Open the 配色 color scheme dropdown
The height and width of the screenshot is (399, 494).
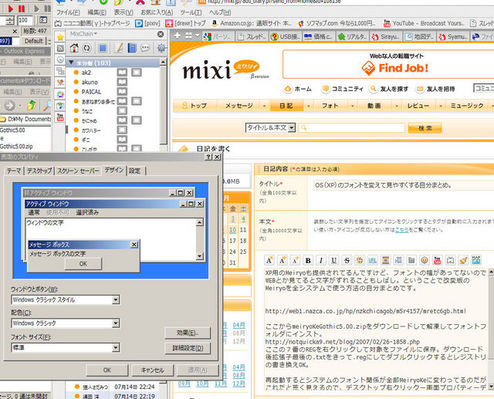[x=65, y=323]
